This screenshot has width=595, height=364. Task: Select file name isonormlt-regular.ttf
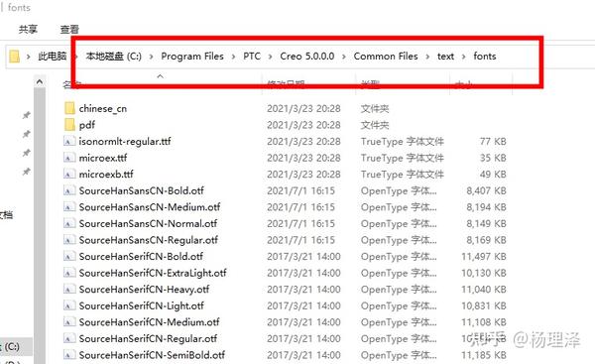tap(125, 142)
